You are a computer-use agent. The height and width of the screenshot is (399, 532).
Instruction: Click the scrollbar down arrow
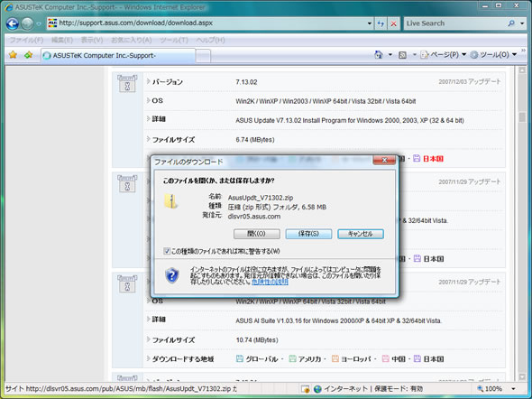tap(522, 376)
